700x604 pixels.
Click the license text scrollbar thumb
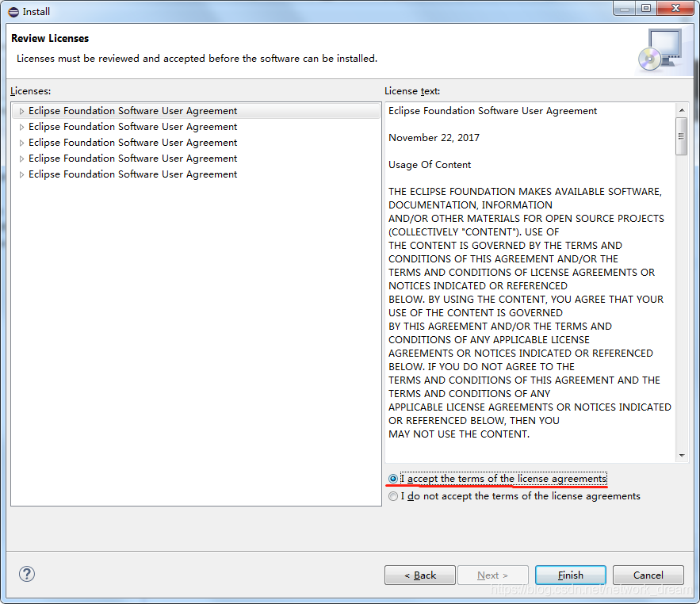tap(681, 136)
